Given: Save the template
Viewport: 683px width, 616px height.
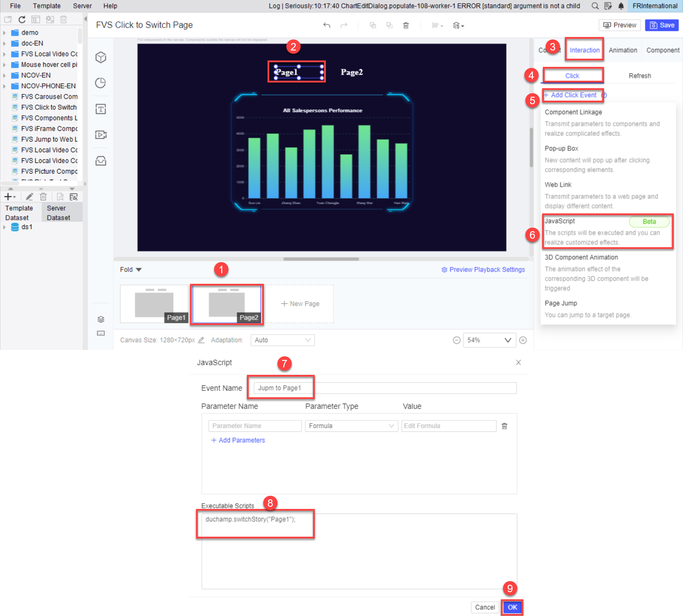Looking at the screenshot, I should coord(661,25).
